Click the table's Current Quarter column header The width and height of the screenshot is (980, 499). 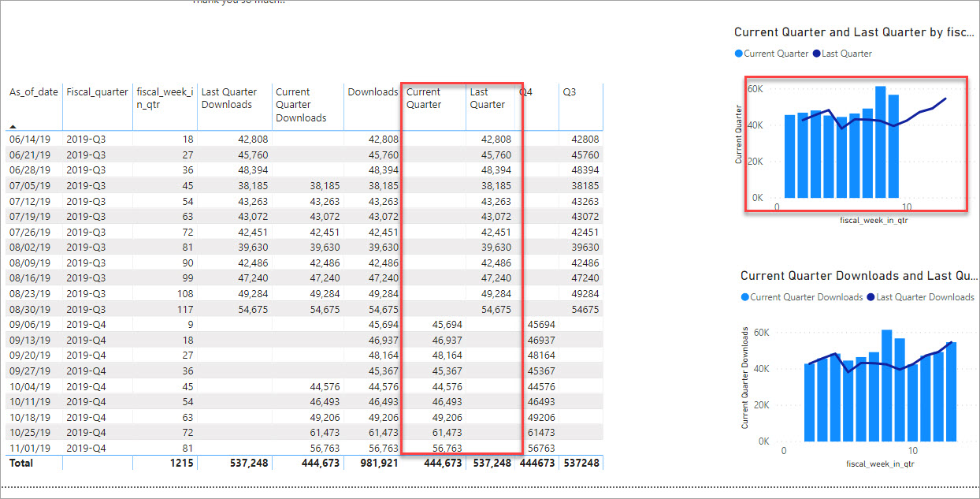coord(424,99)
